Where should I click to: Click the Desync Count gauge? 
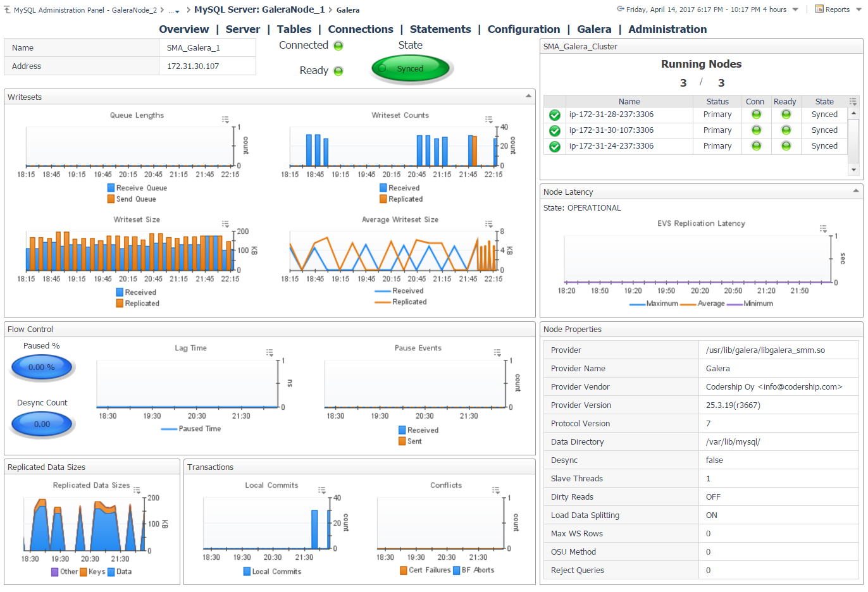[42, 424]
